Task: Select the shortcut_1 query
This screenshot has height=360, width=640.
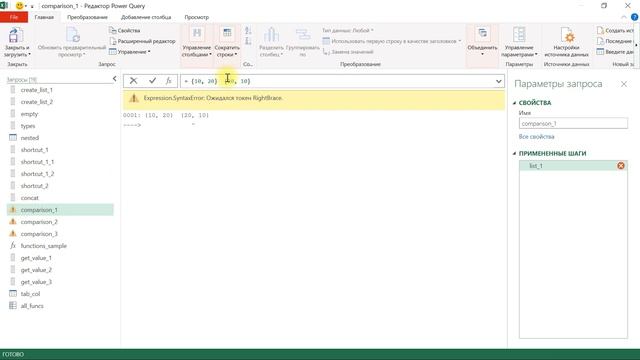Action: click(60, 150)
